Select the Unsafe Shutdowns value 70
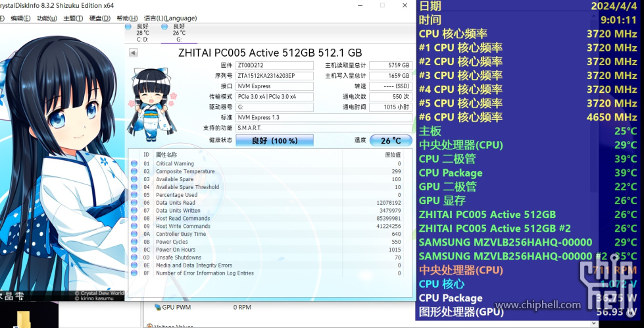The width and height of the screenshot is (644, 328). click(397, 258)
